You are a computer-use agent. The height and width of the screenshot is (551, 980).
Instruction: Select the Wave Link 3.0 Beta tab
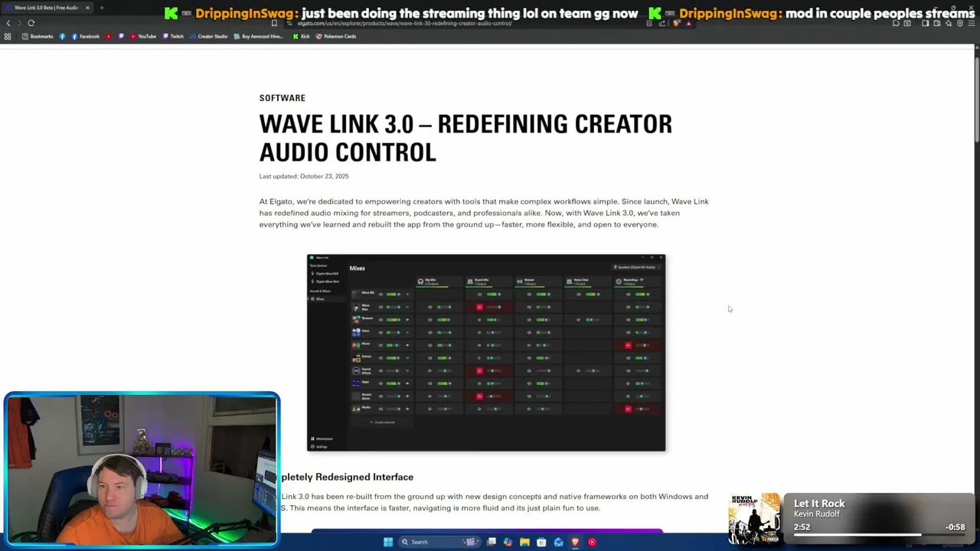click(x=46, y=8)
